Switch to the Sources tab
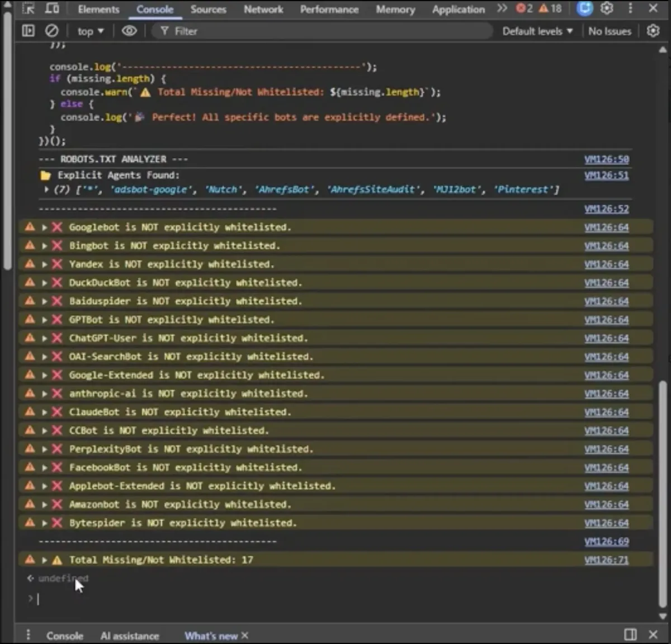 tap(209, 10)
